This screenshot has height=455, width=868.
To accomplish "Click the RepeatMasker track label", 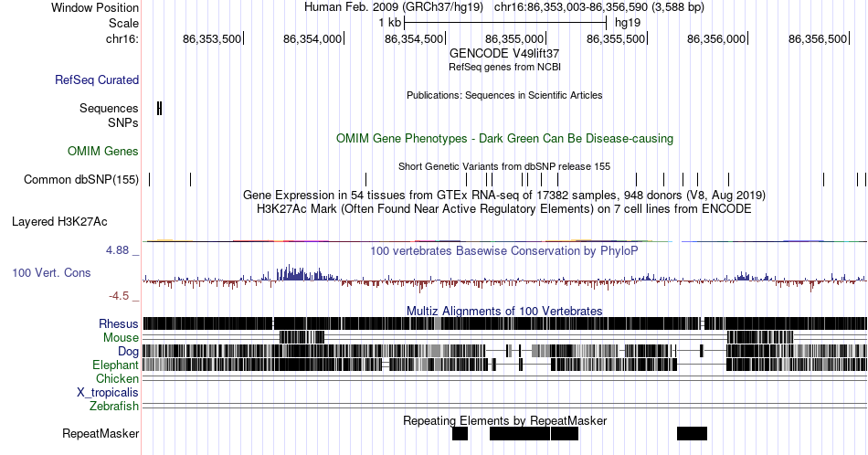I will point(101,433).
